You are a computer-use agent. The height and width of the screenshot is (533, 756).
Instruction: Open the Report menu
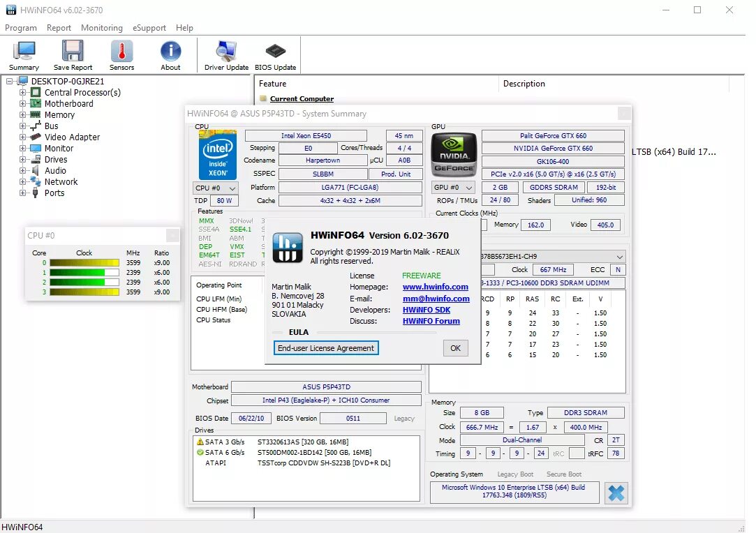pos(59,28)
